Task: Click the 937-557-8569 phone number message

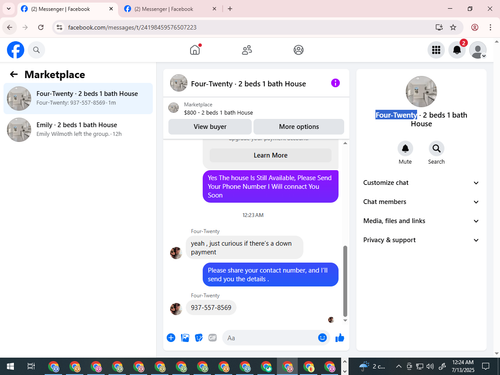Action: (211, 307)
